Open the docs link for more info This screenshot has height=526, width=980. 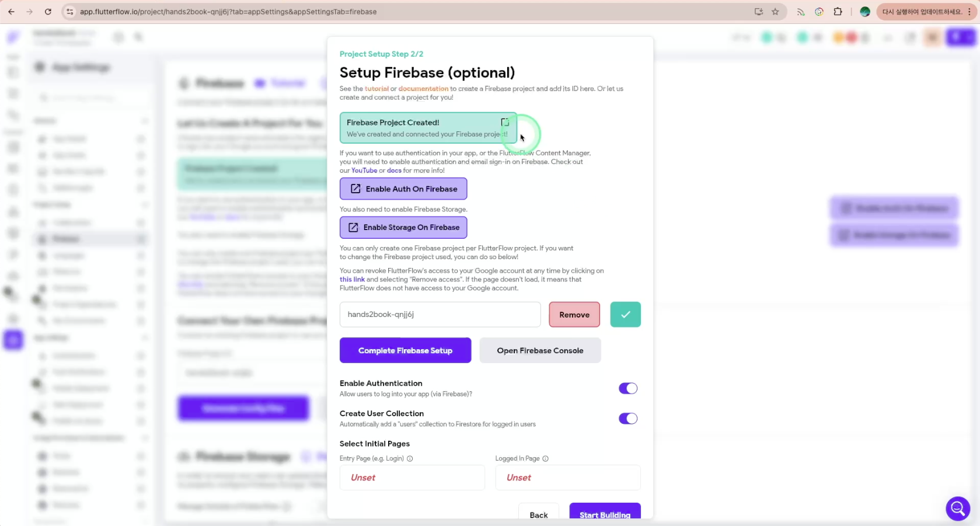coord(394,170)
